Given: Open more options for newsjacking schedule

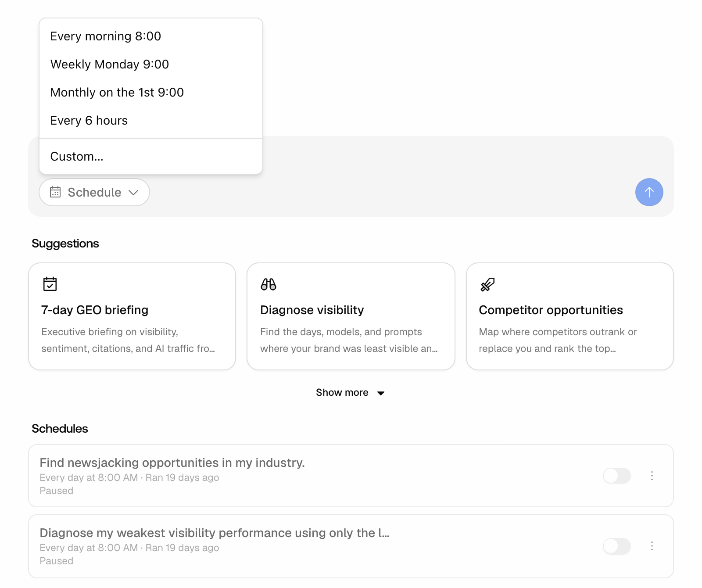Looking at the screenshot, I should click(x=652, y=476).
